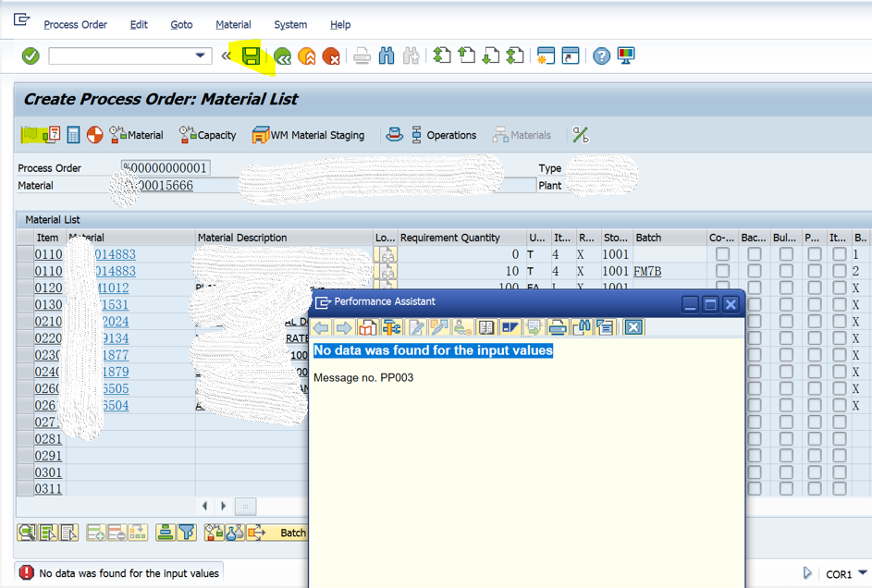872x588 pixels.
Task: Open the Goto menu
Action: tap(181, 25)
